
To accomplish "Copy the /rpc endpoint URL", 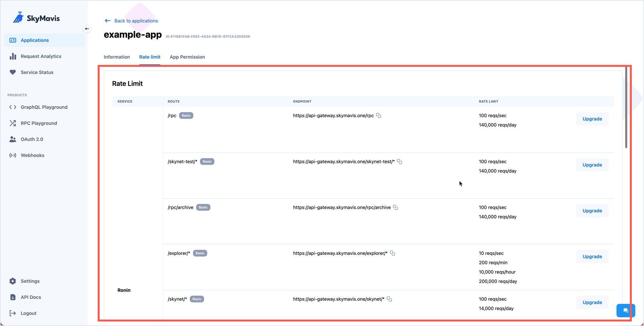I will click(379, 115).
